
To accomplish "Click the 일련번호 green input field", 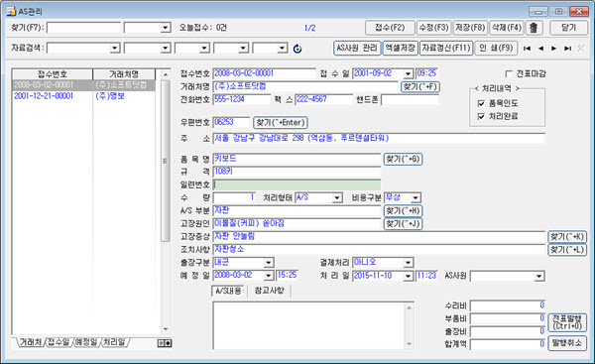I will 297,184.
